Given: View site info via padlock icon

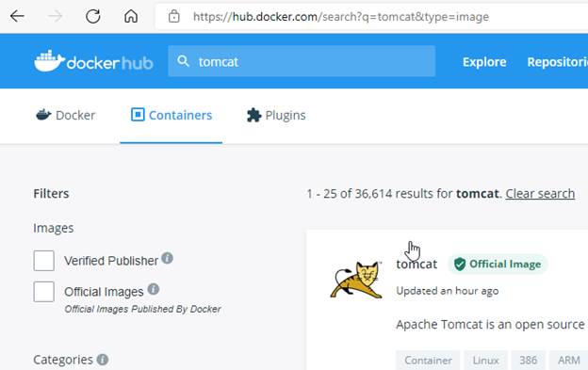Looking at the screenshot, I should click(174, 17).
